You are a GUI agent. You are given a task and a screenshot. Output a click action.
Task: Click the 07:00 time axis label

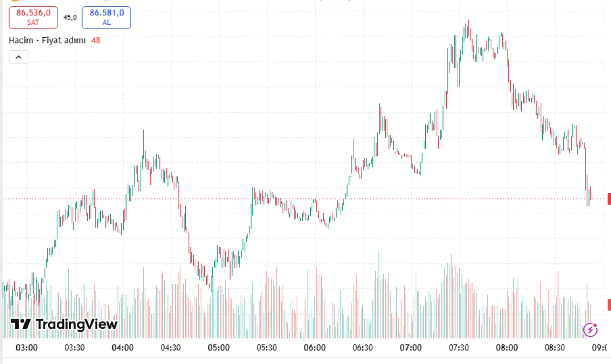(411, 348)
